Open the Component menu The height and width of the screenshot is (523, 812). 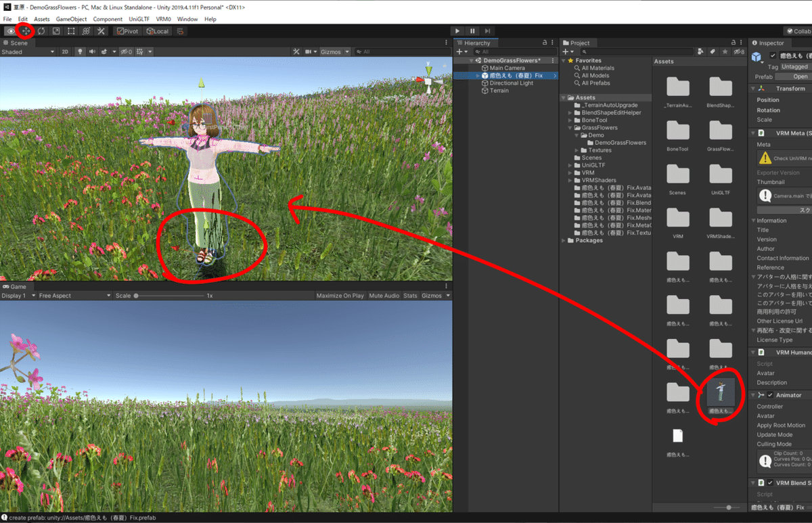tap(108, 19)
